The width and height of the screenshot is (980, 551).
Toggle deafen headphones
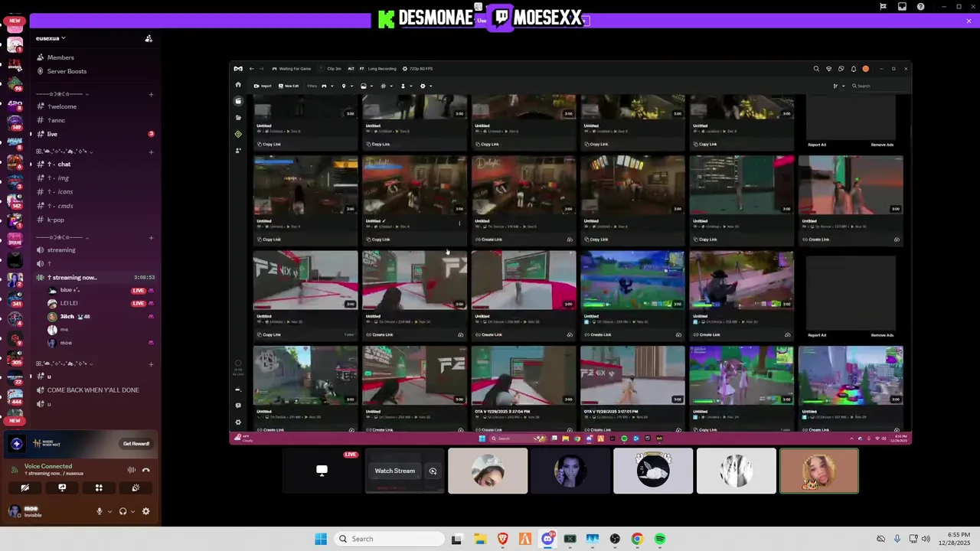tap(122, 511)
